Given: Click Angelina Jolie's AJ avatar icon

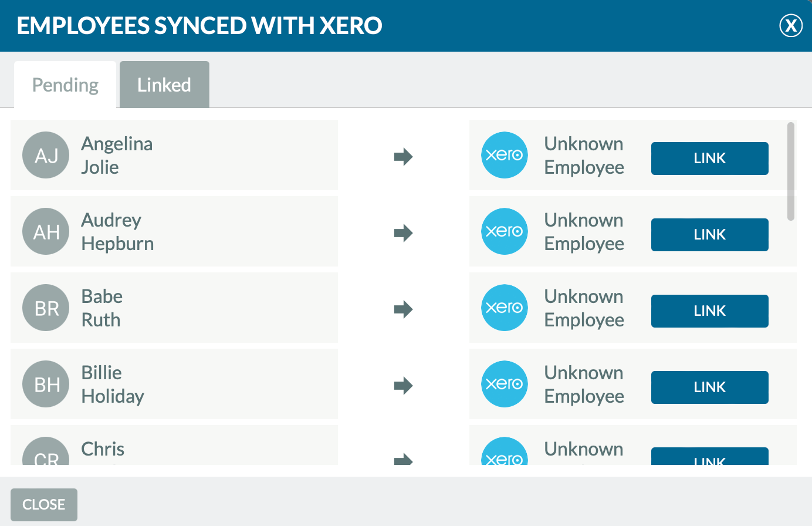Looking at the screenshot, I should pyautogui.click(x=46, y=155).
